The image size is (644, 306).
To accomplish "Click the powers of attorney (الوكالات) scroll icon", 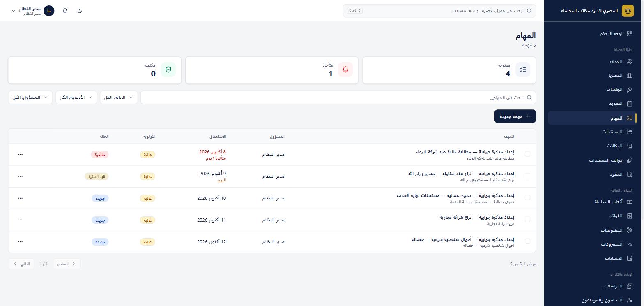I will click(x=629, y=146).
